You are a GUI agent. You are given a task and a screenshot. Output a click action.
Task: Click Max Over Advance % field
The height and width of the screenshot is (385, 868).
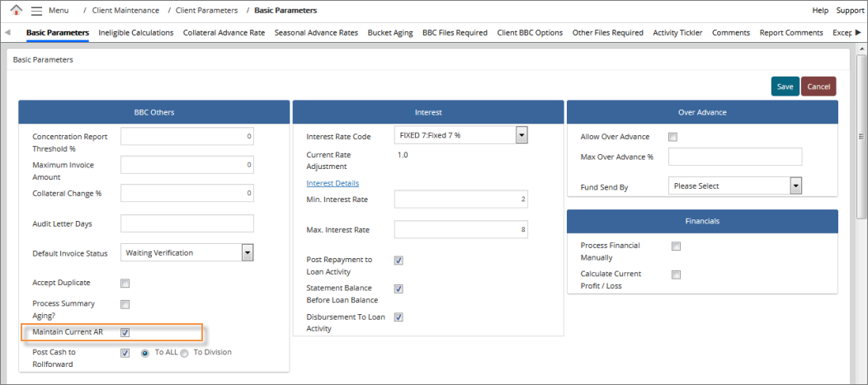(734, 157)
